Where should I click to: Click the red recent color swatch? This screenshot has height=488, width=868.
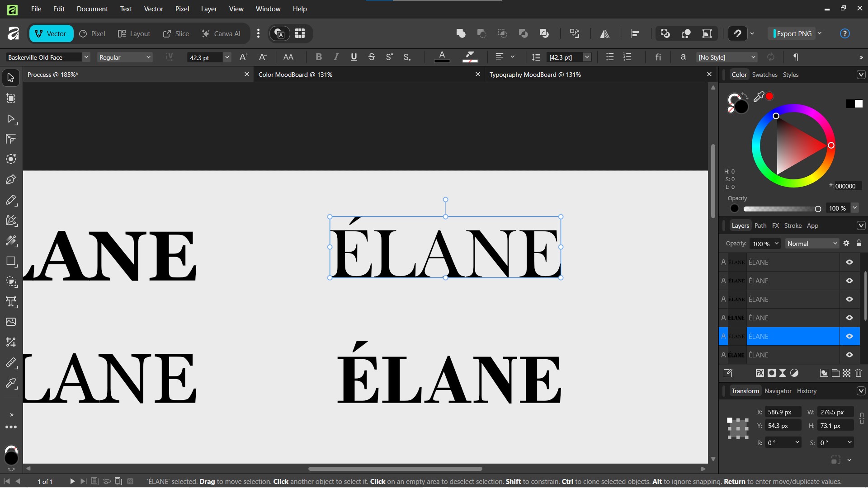[x=769, y=96]
